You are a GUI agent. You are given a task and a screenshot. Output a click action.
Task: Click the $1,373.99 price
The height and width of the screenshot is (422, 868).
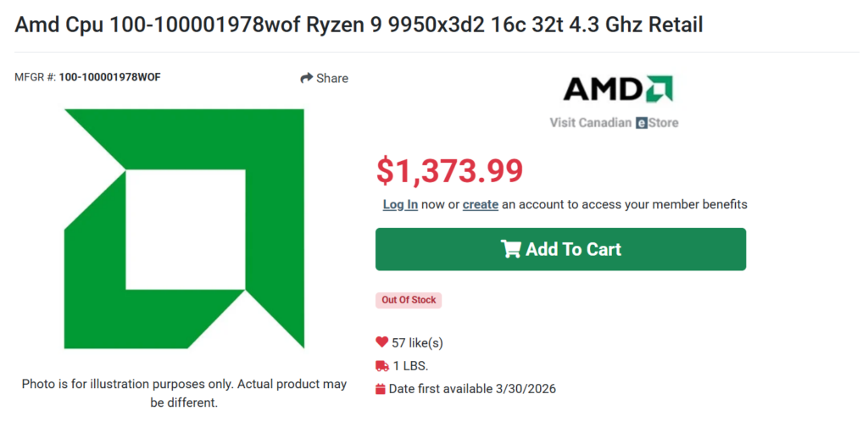[x=449, y=170]
